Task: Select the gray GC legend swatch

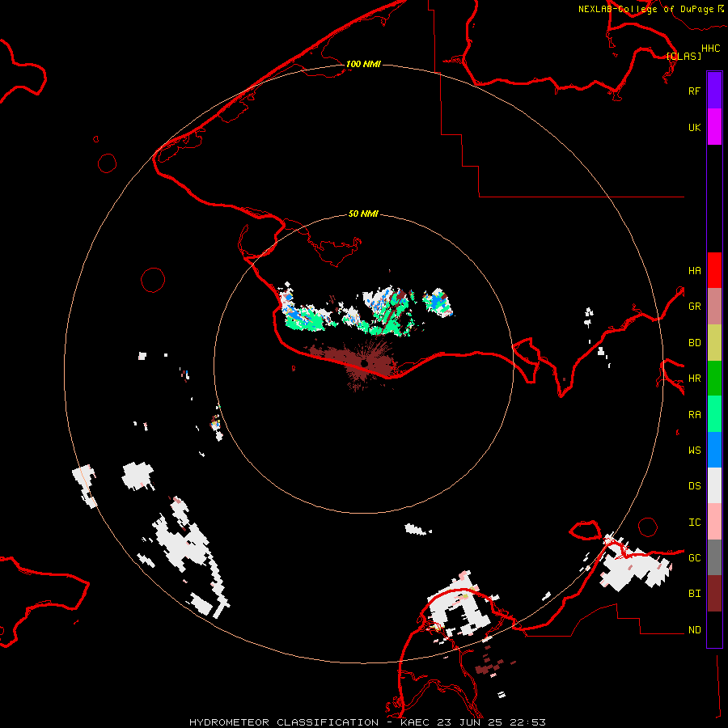Action: tap(714, 557)
